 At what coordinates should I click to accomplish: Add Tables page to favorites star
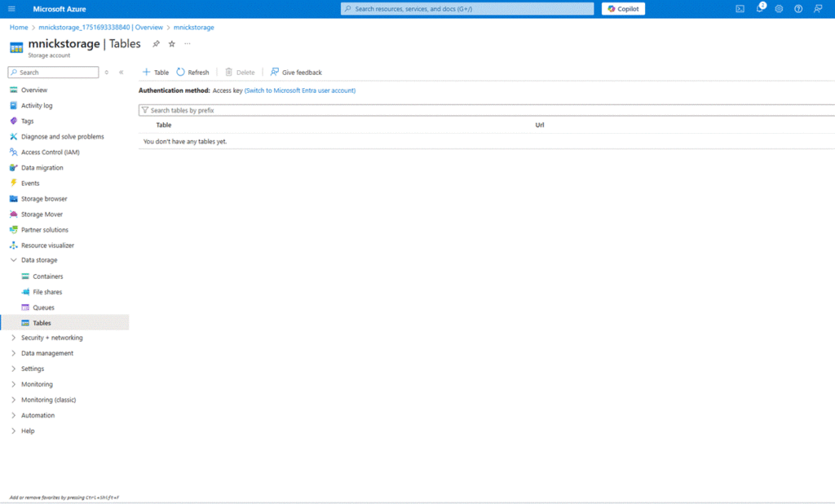pos(171,44)
